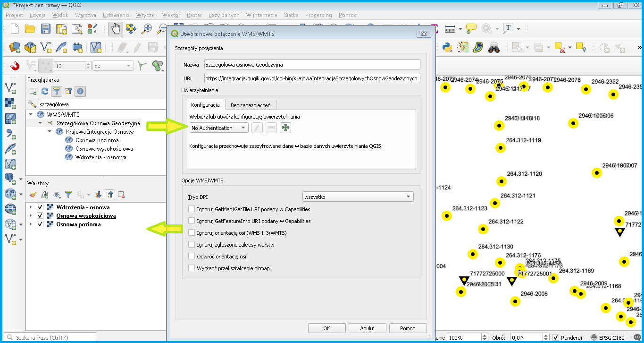Select the Zoom In magnifier tool
The image size is (644, 343).
[147, 29]
